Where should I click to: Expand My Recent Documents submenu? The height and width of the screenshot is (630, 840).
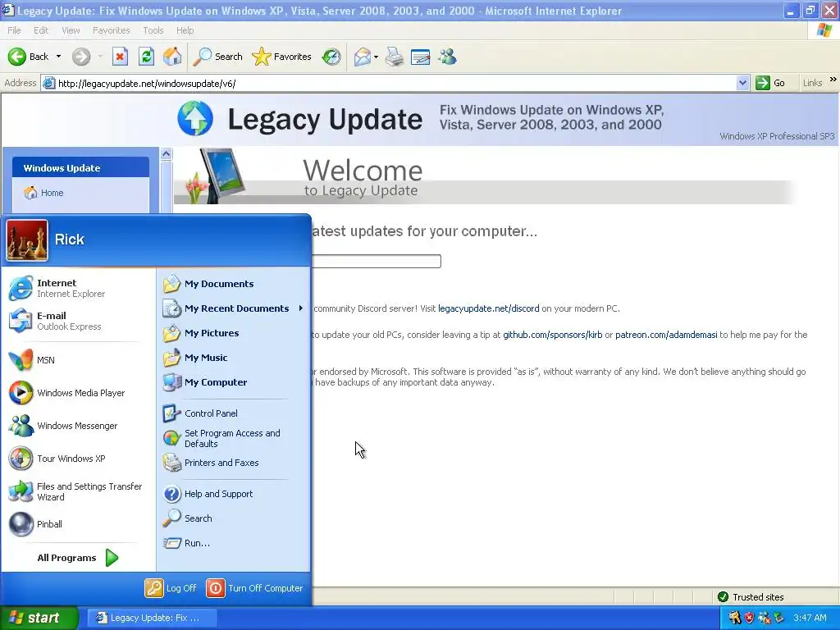click(234, 308)
